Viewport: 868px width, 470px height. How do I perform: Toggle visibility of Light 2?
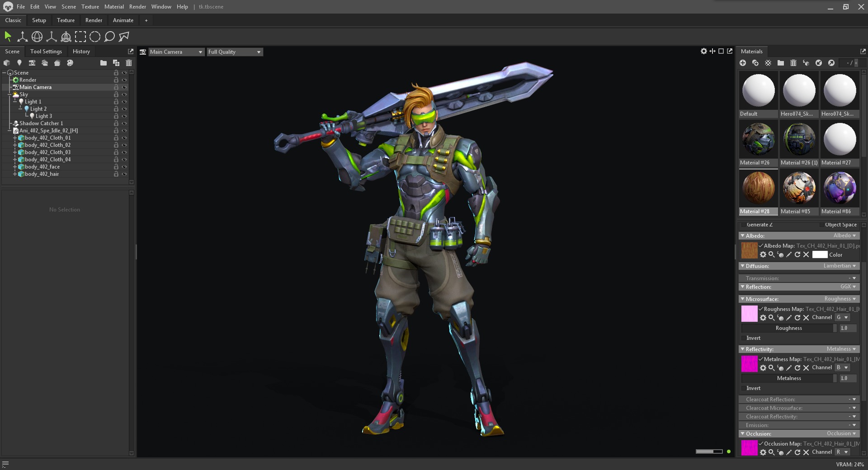(124, 109)
